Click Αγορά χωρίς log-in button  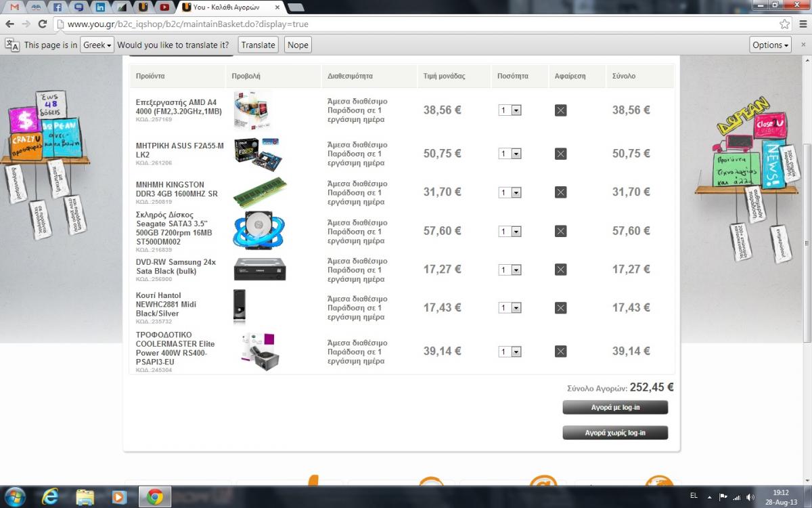click(615, 433)
